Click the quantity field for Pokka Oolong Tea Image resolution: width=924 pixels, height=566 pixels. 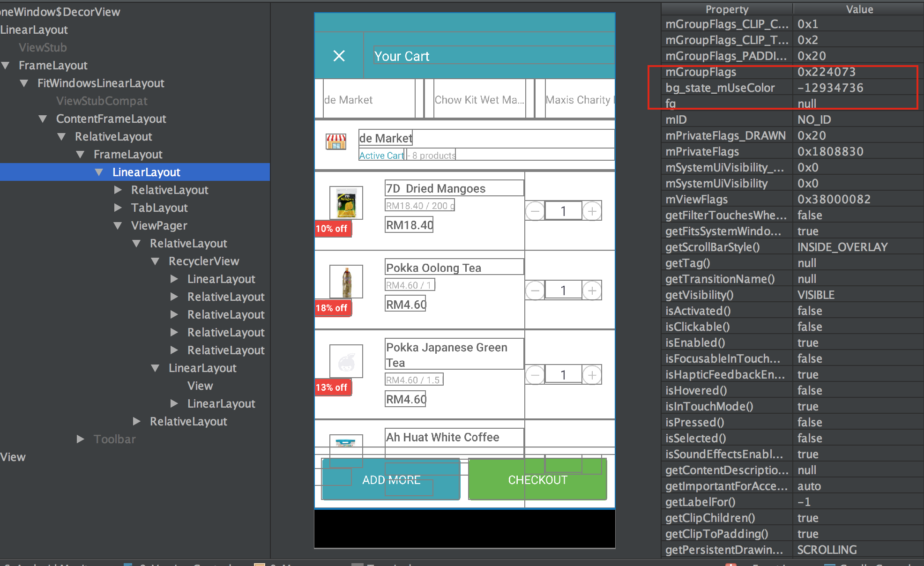pos(563,290)
